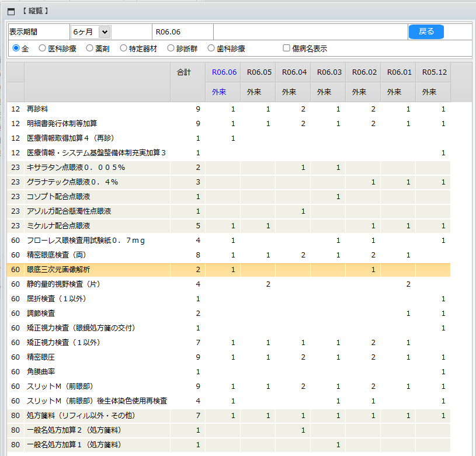Image resolution: width=476 pixels, height=456 pixels.
Task: Click the R06.01 column header
Action: [399, 72]
